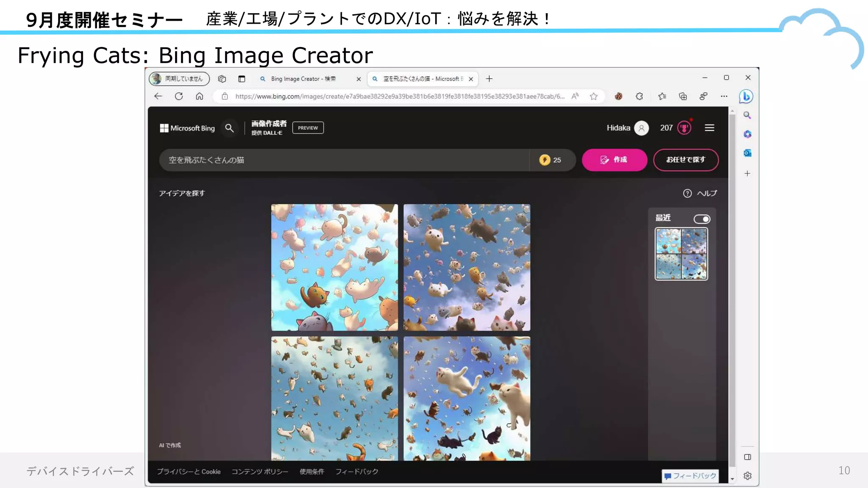Go to the browser home icon
868x488 pixels.
tap(199, 96)
